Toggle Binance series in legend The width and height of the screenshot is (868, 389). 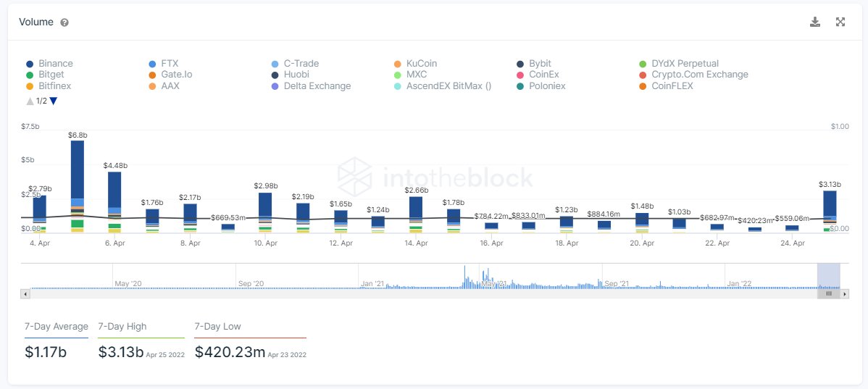pyautogui.click(x=49, y=64)
